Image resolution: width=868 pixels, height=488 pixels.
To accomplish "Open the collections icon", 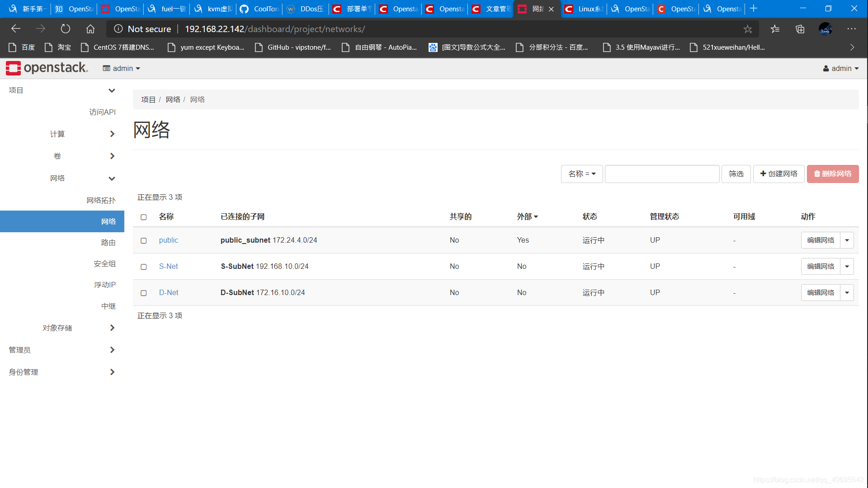I will click(800, 29).
